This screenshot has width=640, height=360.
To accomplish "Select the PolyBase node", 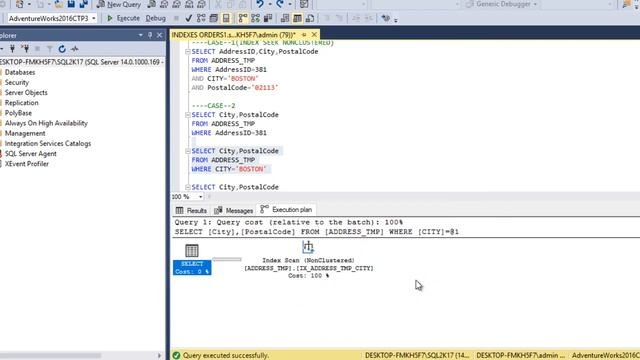I will pyautogui.click(x=18, y=113).
